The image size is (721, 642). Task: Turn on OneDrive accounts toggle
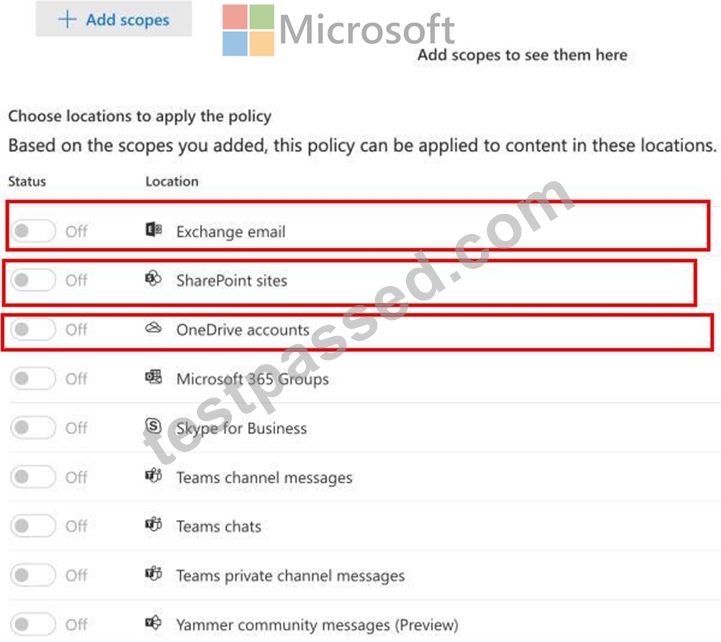pyautogui.click(x=33, y=329)
